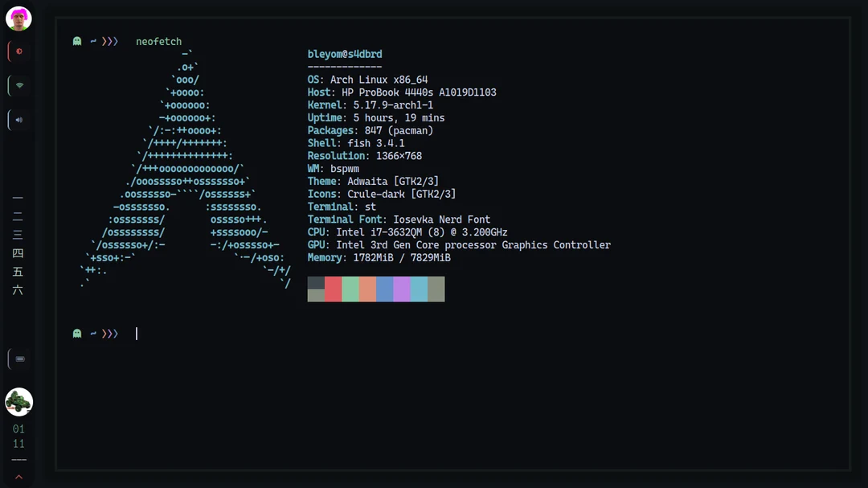Click the ghost icon beside the neofetch command
Image resolution: width=868 pixels, height=488 pixels.
tap(76, 41)
